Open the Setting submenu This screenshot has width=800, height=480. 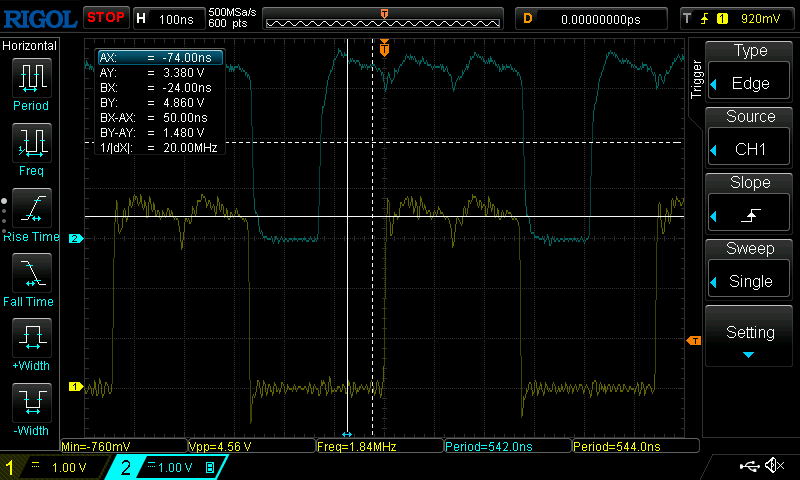pyautogui.click(x=751, y=338)
